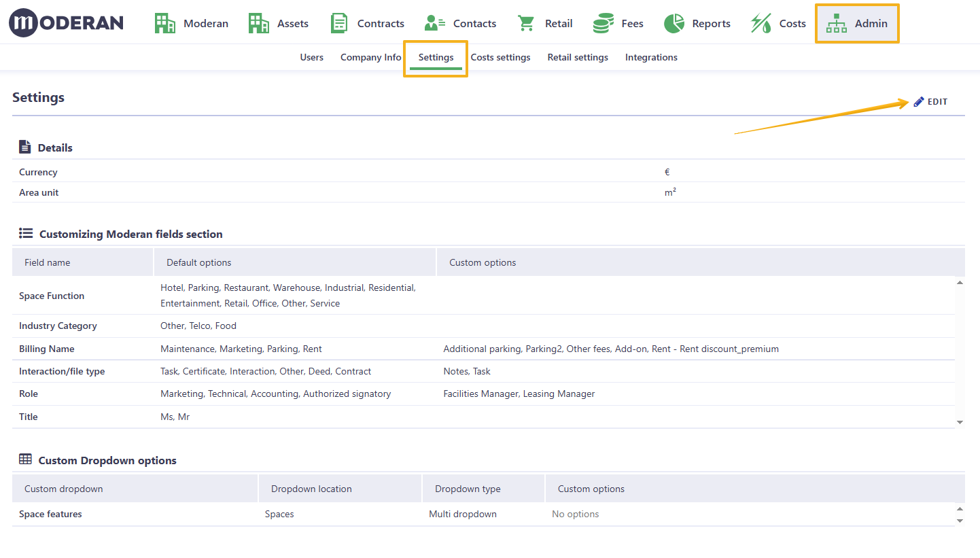Open the Admin menu label
Screen dimensions: 980x558
871,23
